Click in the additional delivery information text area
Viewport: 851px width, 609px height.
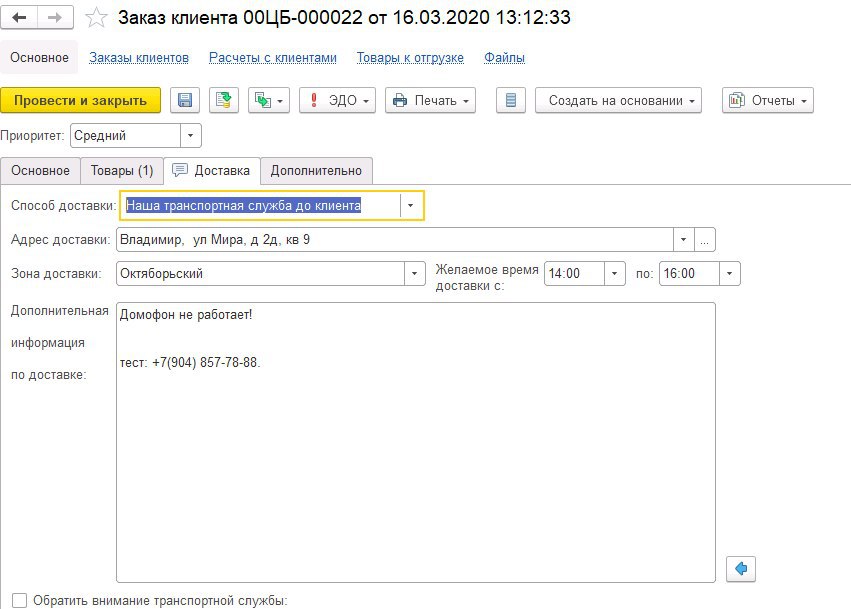pos(416,442)
